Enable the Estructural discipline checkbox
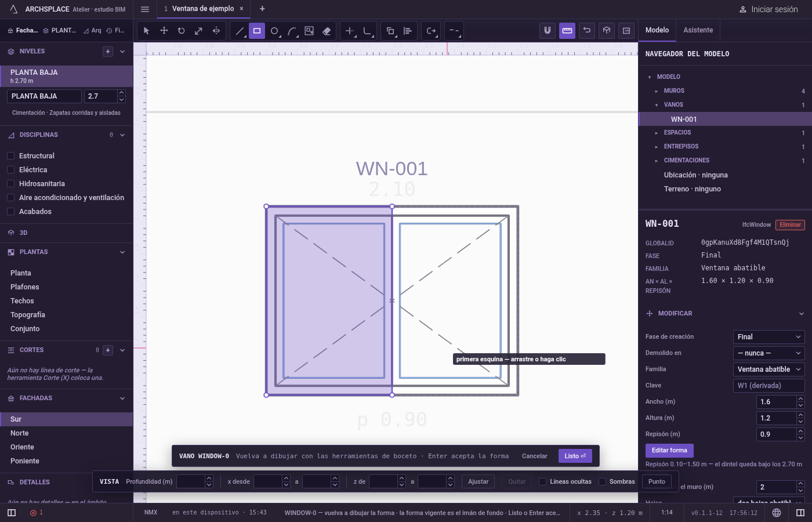This screenshot has height=522, width=812. (x=10, y=156)
